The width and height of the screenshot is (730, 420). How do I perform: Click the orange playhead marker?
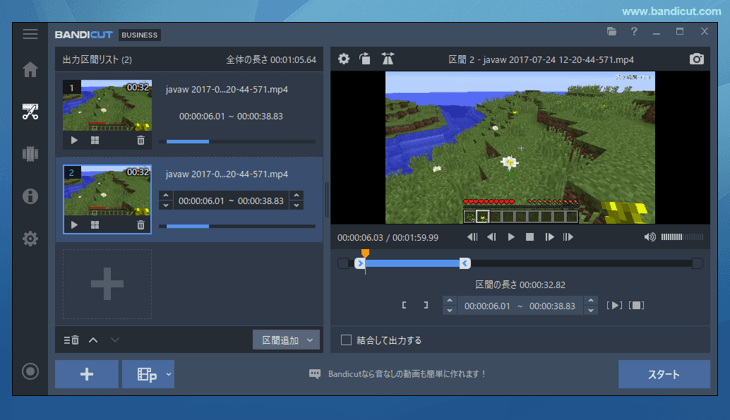click(365, 253)
